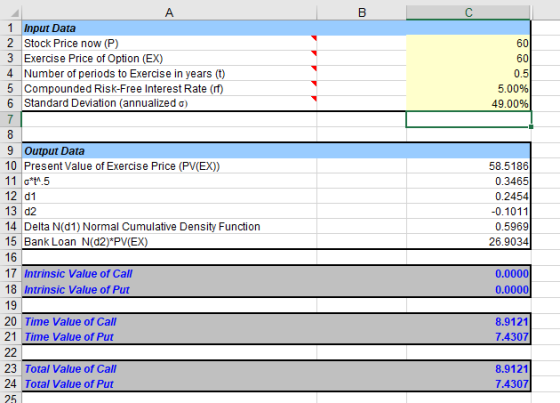Select the 49.00% standard deviation cell
The width and height of the screenshot is (560, 403).
coord(468,103)
